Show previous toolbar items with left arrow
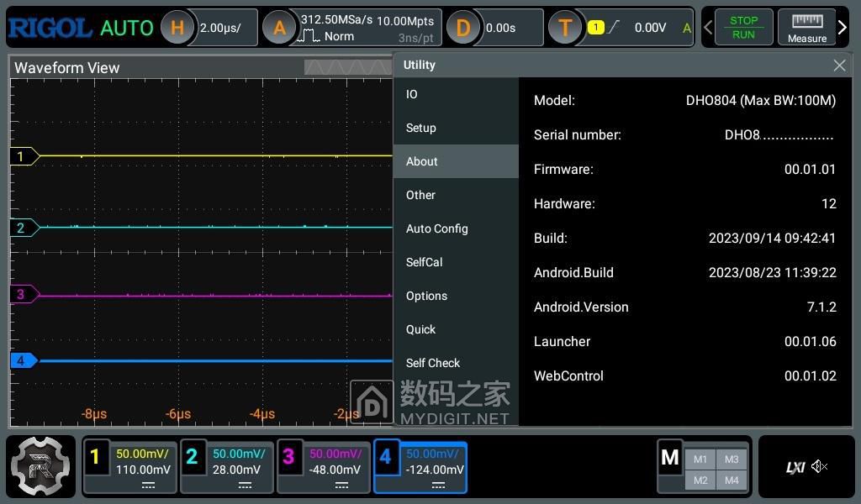This screenshot has width=861, height=504. tap(708, 28)
